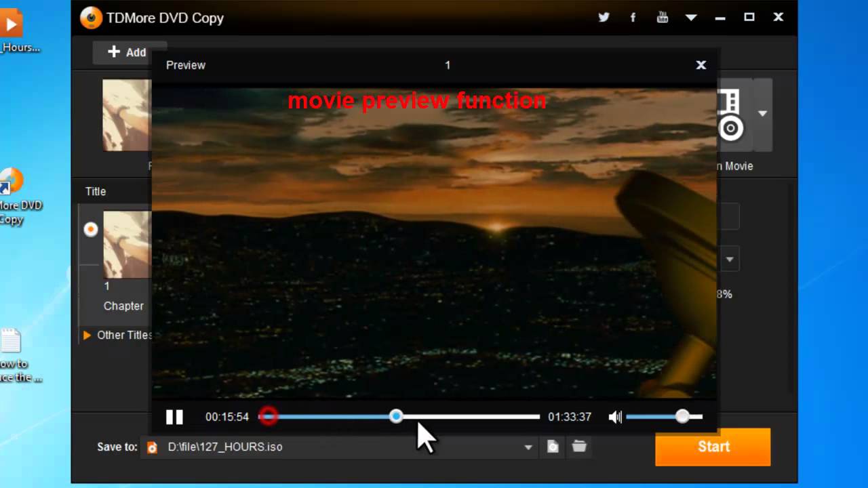Image resolution: width=868 pixels, height=488 pixels.
Task: Click the elapsed time 00:15:54
Action: click(x=227, y=417)
